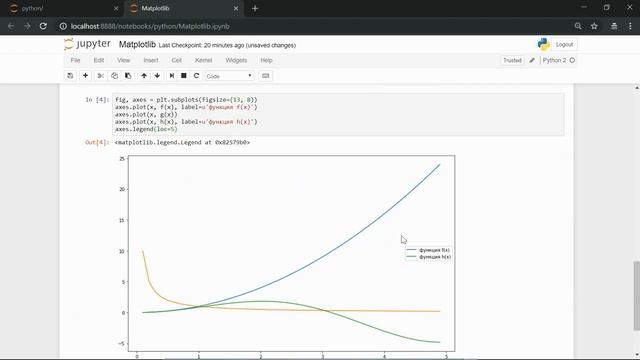Close the Matplotlib browser tab

[x=236, y=8]
